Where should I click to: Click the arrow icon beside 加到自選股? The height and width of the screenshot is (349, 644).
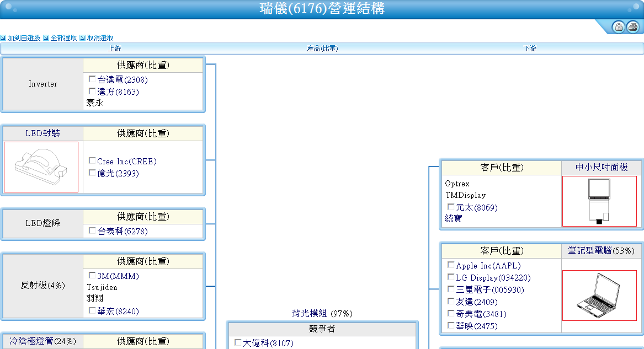(3, 37)
